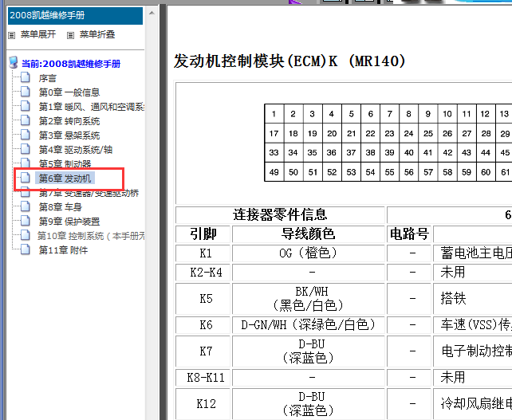
Task: Click pin 58 in connector diagram
Action: [447, 172]
